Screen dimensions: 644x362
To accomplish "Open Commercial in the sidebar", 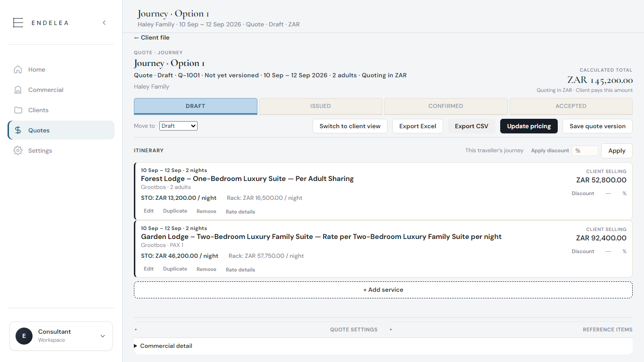I will pyautogui.click(x=61, y=90).
